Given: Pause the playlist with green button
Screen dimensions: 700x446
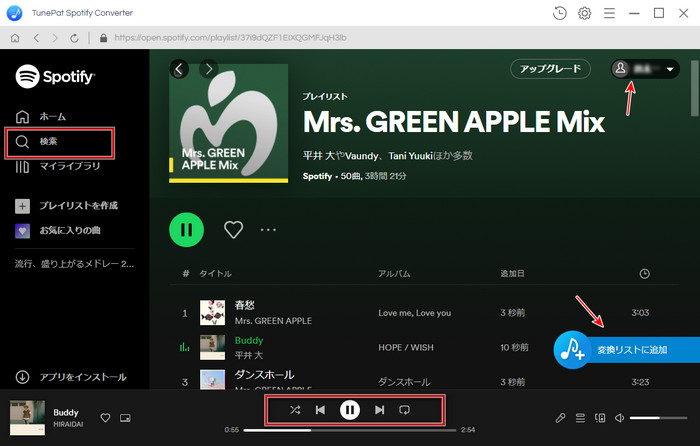Looking at the screenshot, I should 187,229.
